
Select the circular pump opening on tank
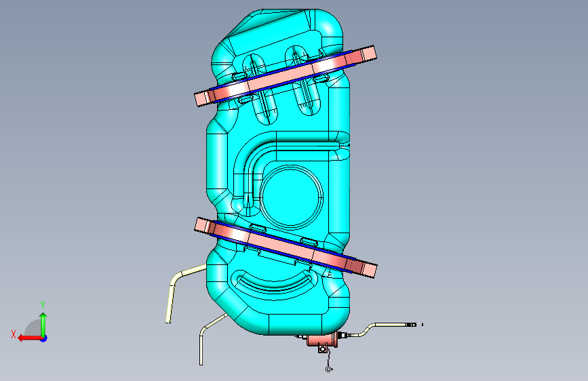click(x=292, y=197)
